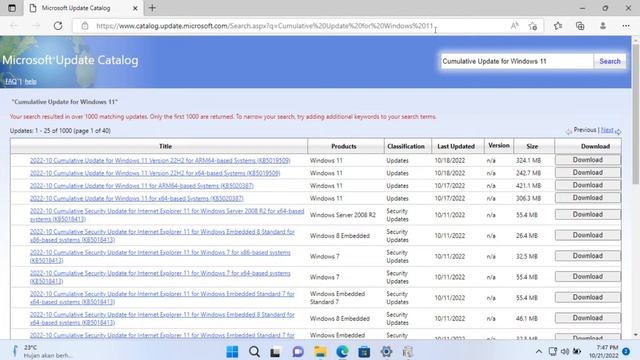Open Windows 11 x64 update KB5020387

pos(137,198)
